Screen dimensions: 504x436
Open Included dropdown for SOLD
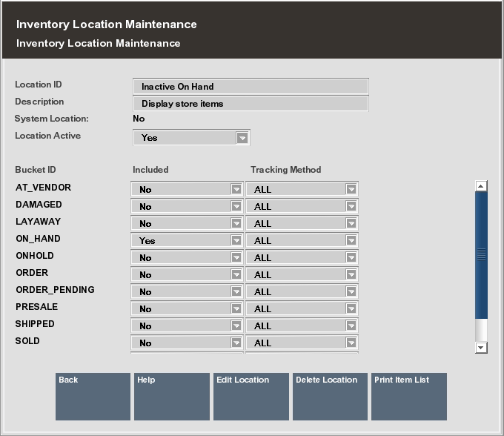[x=187, y=343]
